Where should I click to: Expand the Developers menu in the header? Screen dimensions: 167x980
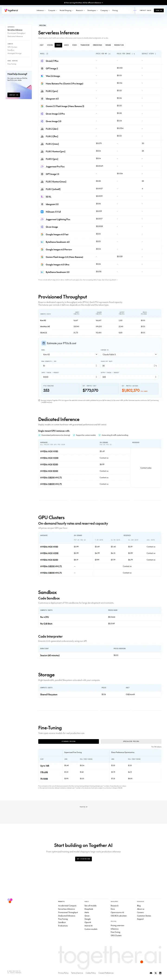pos(93,11)
